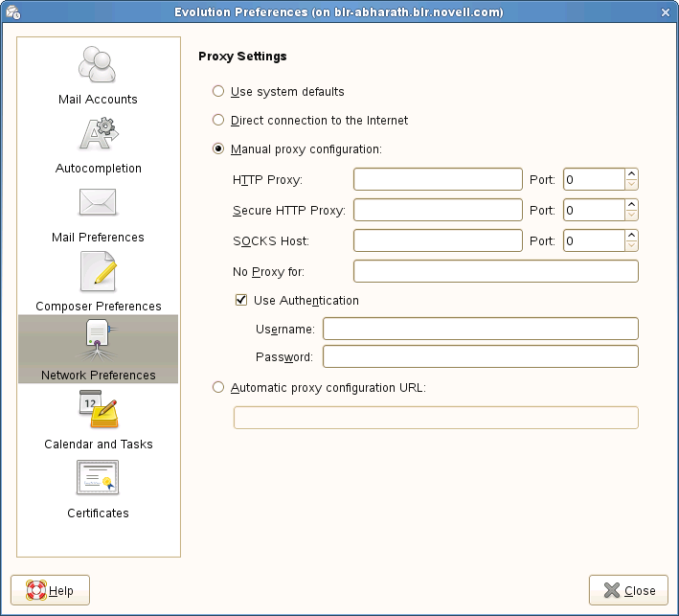Toggle the Use Authentication checkbox
This screenshot has height=616, width=679.
[241, 300]
